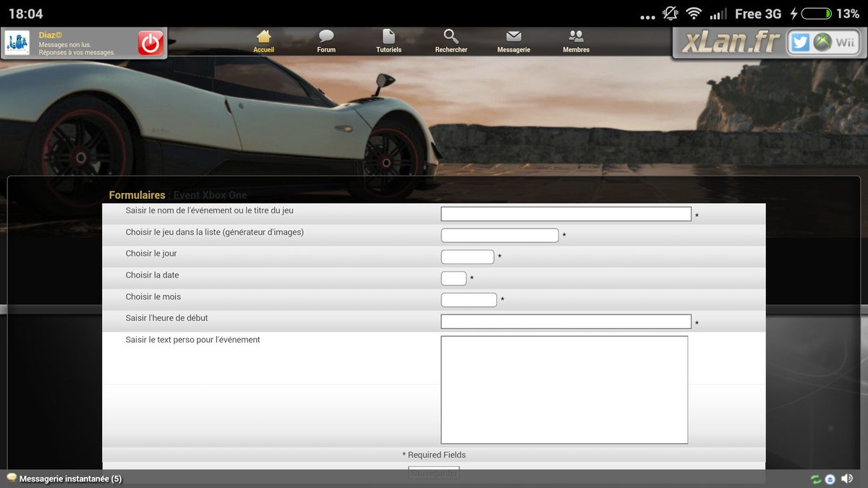The height and width of the screenshot is (488, 868).
Task: Click the blue round icon in bottom bar
Action: tap(830, 479)
